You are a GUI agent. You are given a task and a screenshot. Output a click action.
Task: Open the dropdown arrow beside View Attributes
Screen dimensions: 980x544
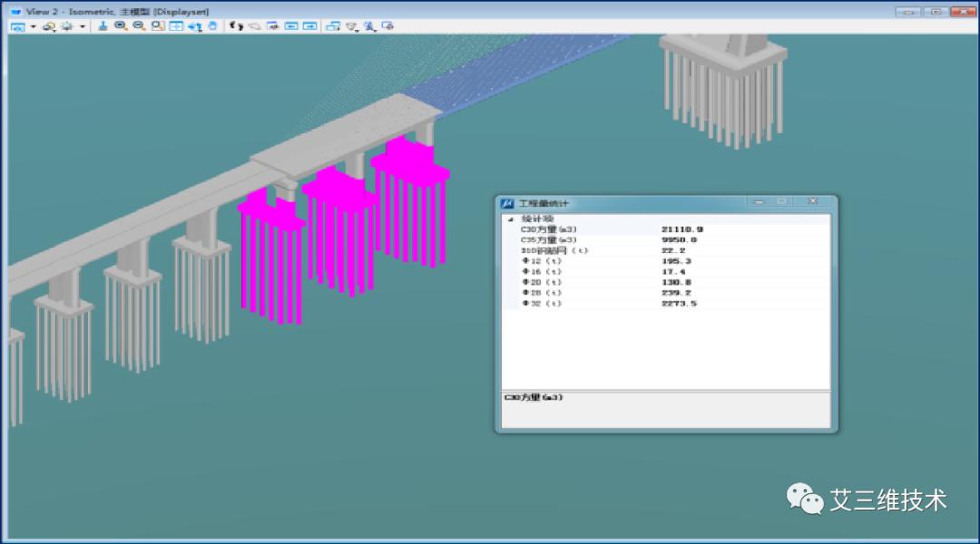34,26
